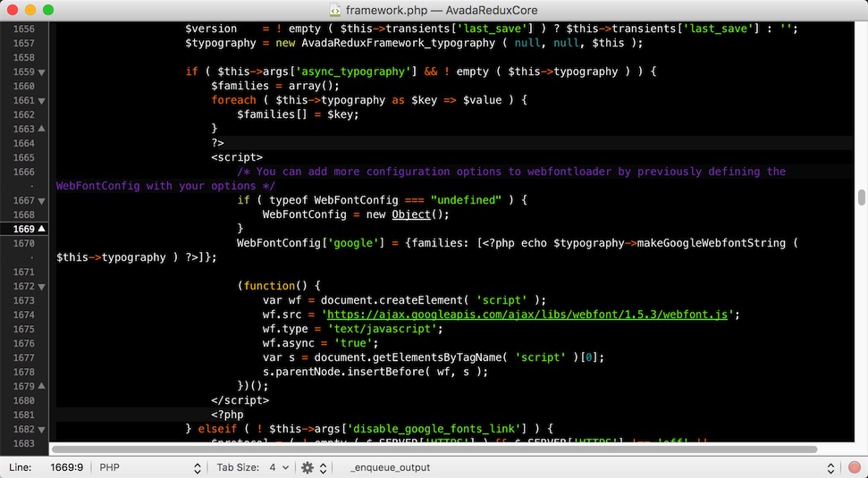868x478 pixels.
Task: Click the fold end marker at line 1679
Action: [42, 386]
